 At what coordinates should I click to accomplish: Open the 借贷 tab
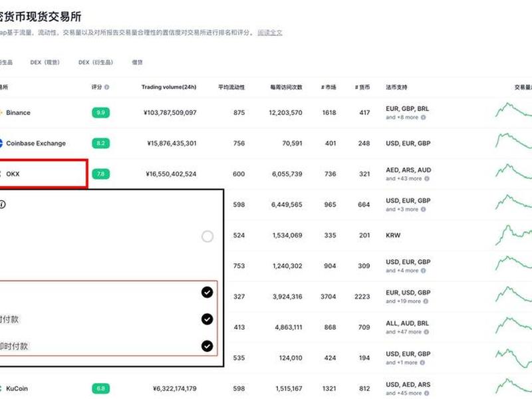(x=138, y=63)
